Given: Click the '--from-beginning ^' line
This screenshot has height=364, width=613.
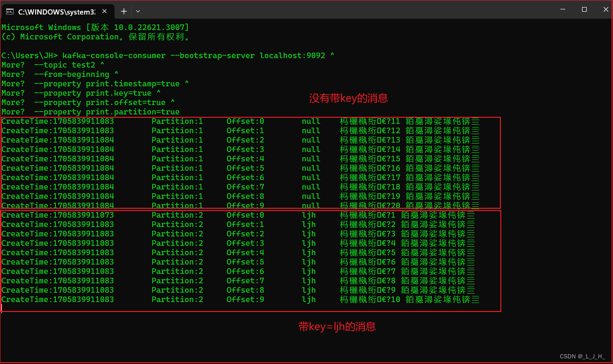Looking at the screenshot, I should pyautogui.click(x=77, y=74).
